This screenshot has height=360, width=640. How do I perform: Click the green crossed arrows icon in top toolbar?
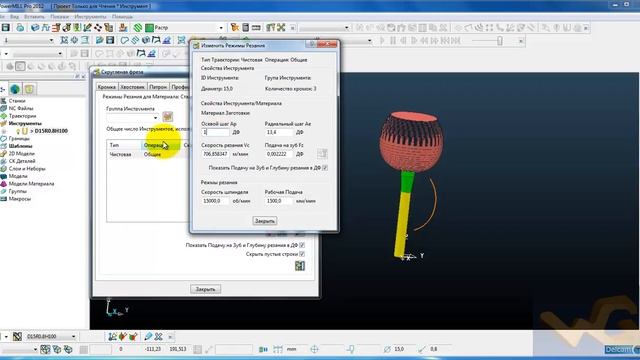281,27
